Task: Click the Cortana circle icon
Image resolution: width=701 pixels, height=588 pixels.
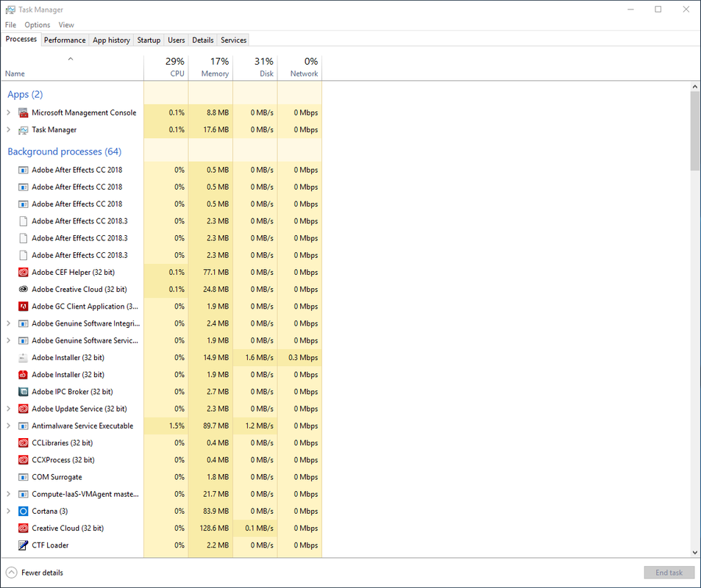Action: 24,511
